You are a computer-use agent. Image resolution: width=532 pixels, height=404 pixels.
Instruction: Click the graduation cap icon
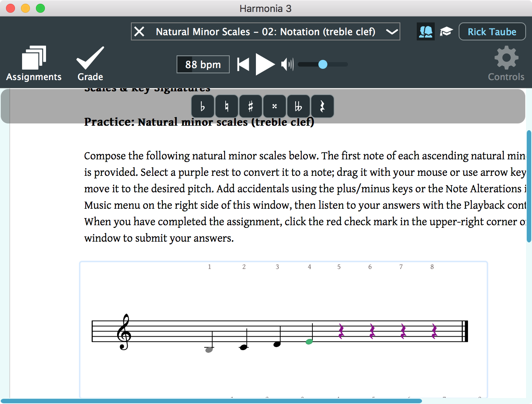446,31
